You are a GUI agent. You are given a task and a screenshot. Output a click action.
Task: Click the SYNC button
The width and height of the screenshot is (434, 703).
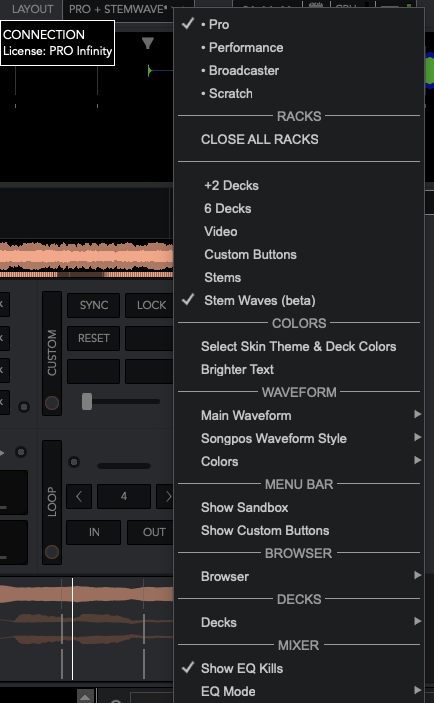click(x=94, y=305)
